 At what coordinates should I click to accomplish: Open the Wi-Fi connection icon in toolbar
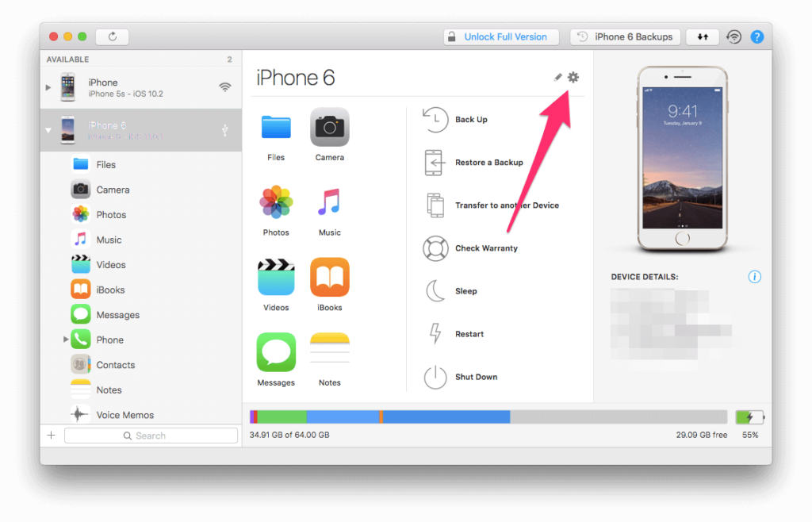click(734, 36)
